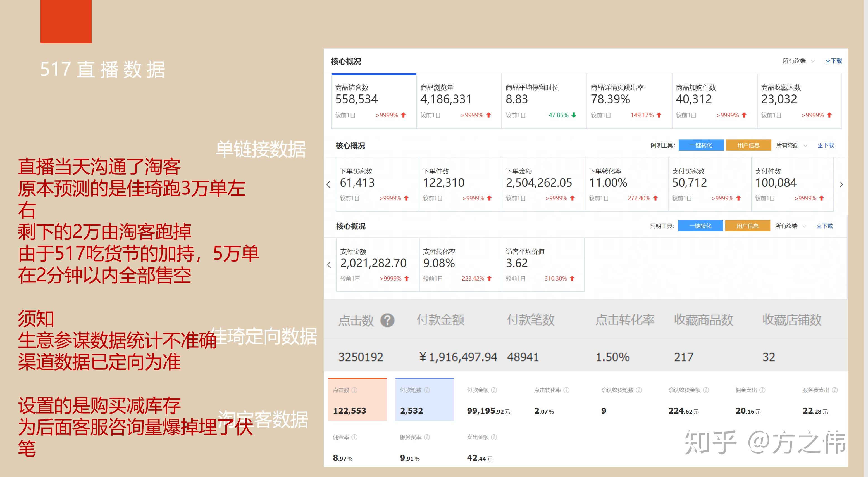Open the top 所有终端 dropdown
The height and width of the screenshot is (477, 868).
tap(798, 61)
